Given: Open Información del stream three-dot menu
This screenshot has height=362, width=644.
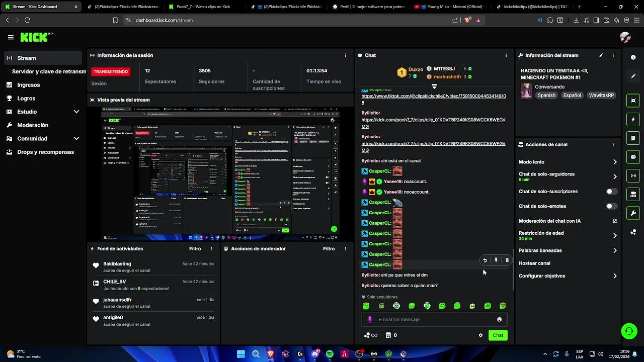Looking at the screenshot, I should point(613,55).
